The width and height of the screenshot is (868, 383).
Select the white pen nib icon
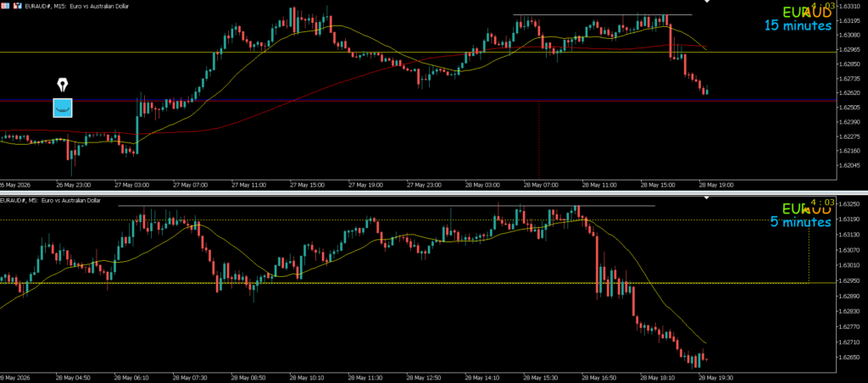pos(63,85)
